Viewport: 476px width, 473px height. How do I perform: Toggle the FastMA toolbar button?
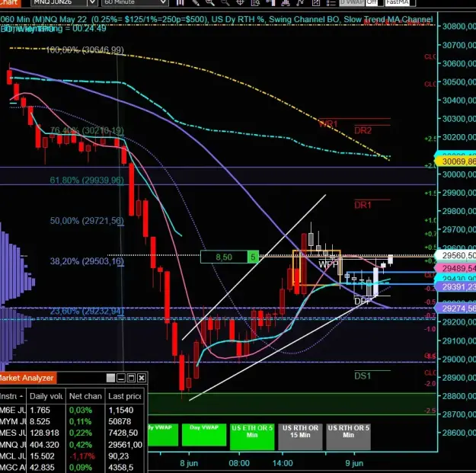(x=401, y=2)
